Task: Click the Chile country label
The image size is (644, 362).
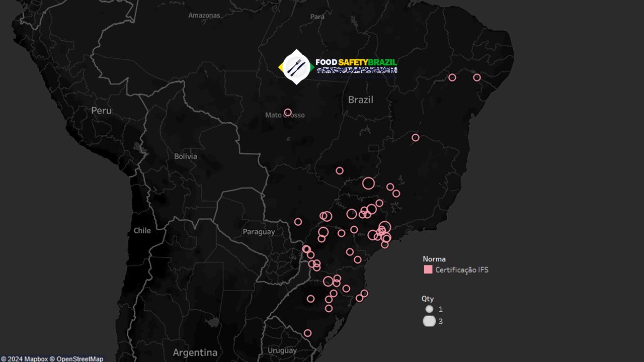Action: pyautogui.click(x=142, y=230)
